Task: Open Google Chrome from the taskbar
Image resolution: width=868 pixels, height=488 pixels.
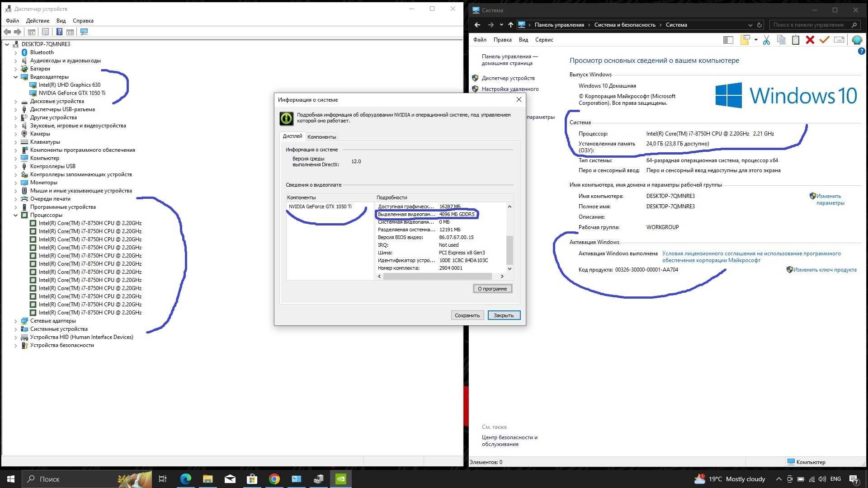Action: (274, 479)
